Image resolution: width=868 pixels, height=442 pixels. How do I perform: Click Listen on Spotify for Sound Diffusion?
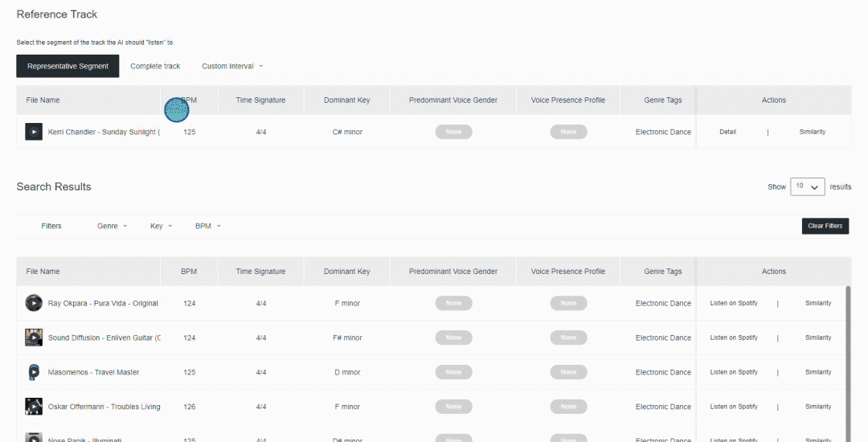pyautogui.click(x=734, y=338)
